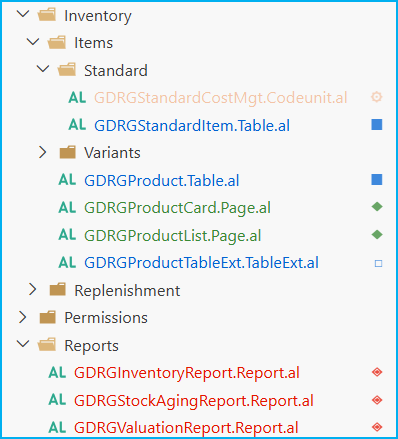Image resolution: width=398 pixels, height=439 pixels.
Task: Open file GDRGStockAgingReport.Report.al
Action: point(194,401)
